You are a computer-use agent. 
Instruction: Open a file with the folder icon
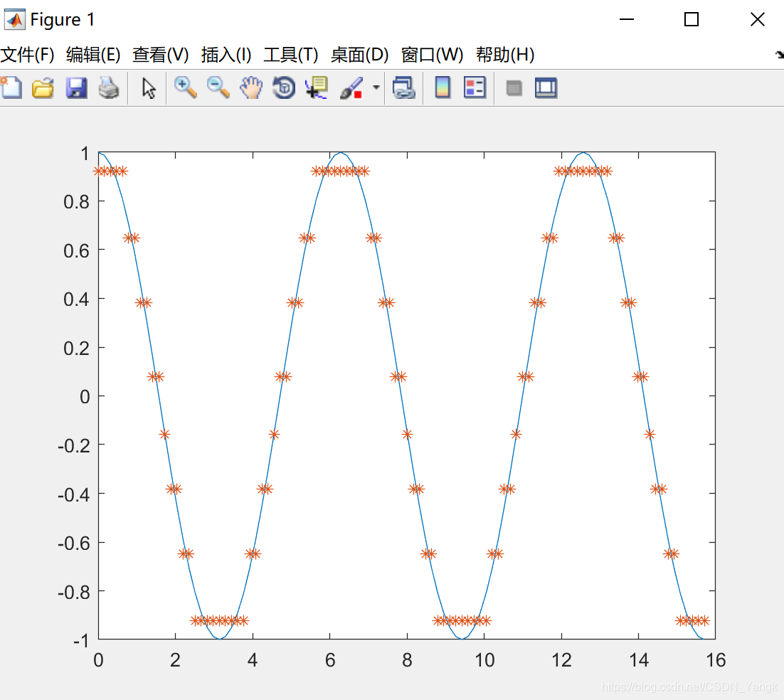43,88
